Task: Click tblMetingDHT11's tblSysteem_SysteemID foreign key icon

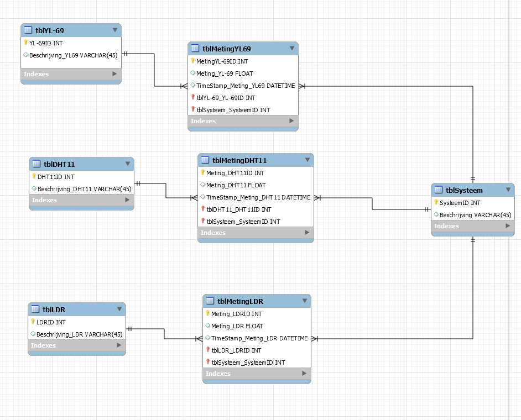Action: (202, 221)
